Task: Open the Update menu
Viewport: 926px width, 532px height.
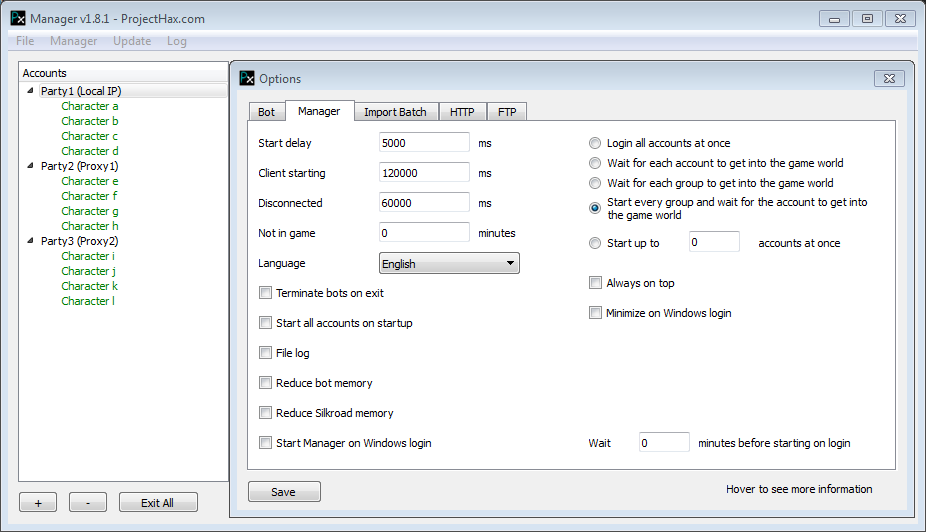Action: point(132,41)
